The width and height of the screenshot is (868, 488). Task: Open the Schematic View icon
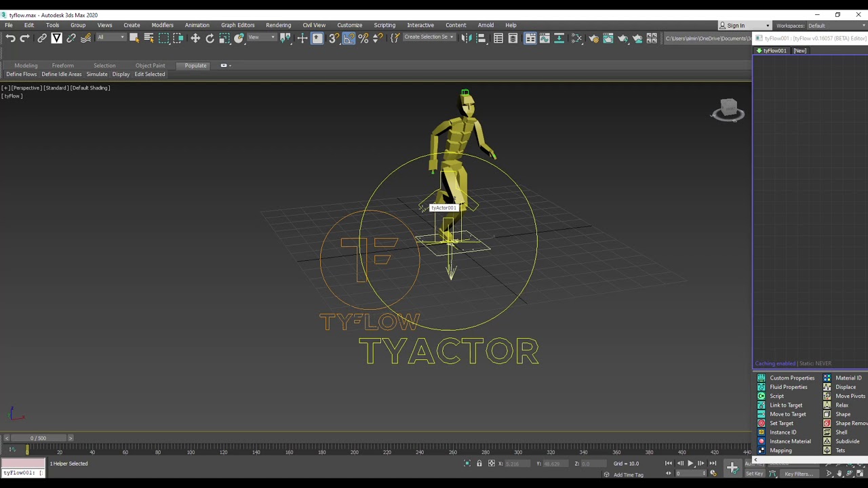point(559,39)
